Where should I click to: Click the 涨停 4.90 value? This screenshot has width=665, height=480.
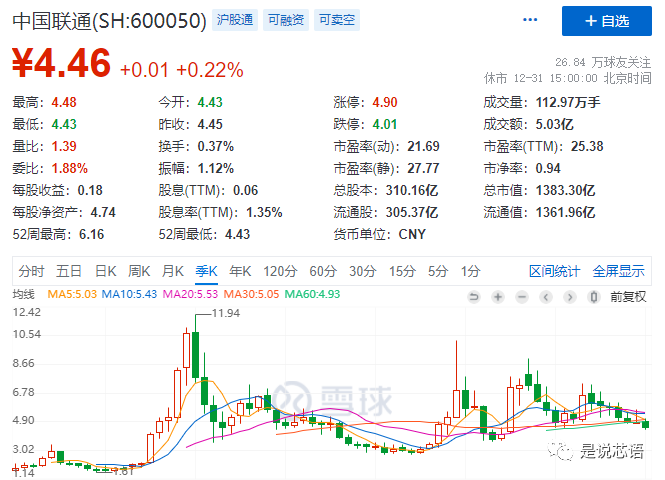tap(385, 102)
